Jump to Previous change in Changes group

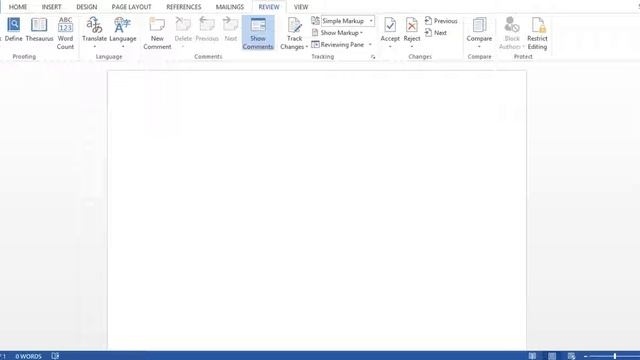tap(441, 21)
